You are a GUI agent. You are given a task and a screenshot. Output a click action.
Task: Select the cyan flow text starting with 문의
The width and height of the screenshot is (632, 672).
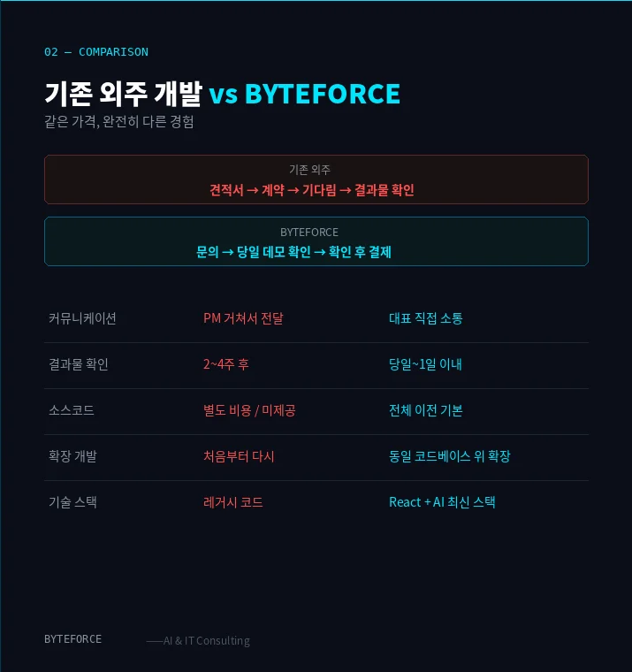click(293, 252)
